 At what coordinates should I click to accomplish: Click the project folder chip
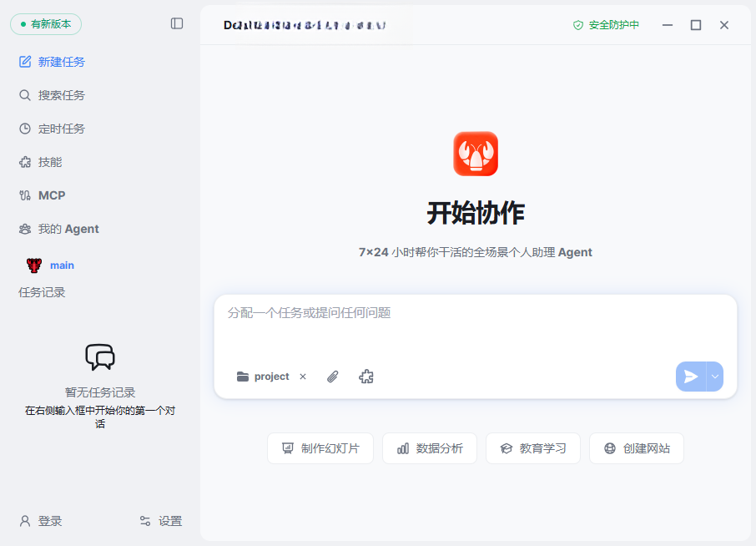point(263,377)
